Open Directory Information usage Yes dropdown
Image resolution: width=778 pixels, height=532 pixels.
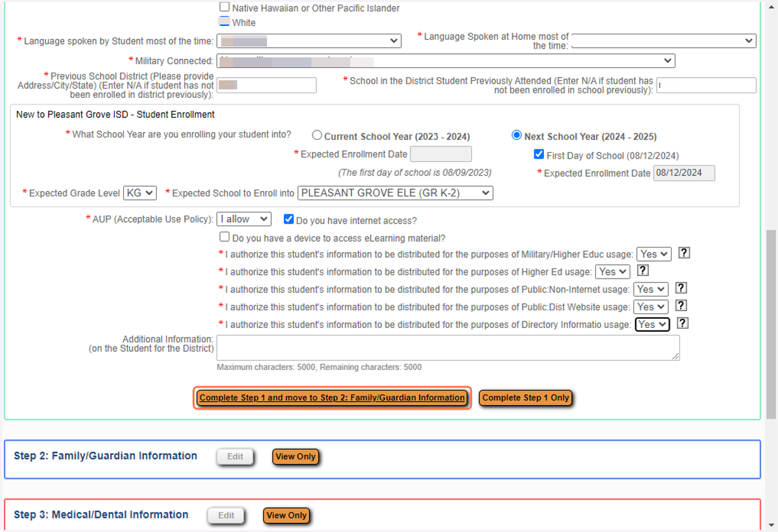(652, 325)
